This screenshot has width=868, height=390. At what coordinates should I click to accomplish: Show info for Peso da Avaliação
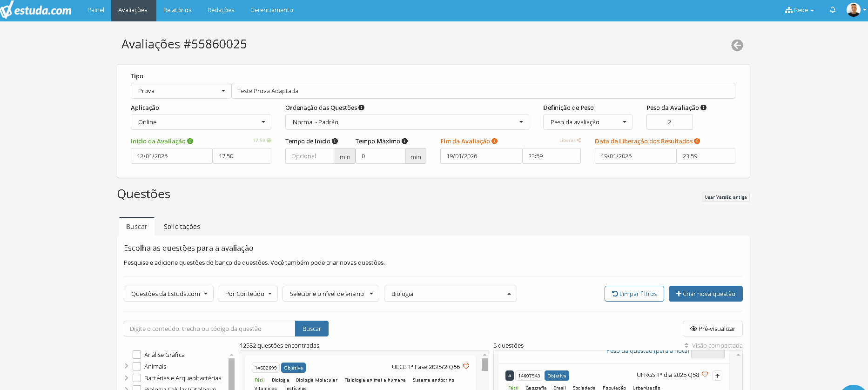pos(703,108)
